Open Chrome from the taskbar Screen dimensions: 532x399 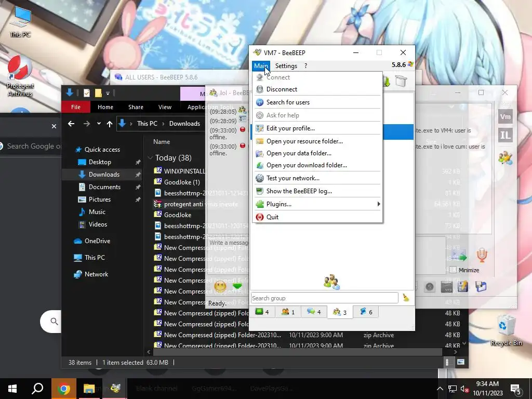pyautogui.click(x=63, y=389)
